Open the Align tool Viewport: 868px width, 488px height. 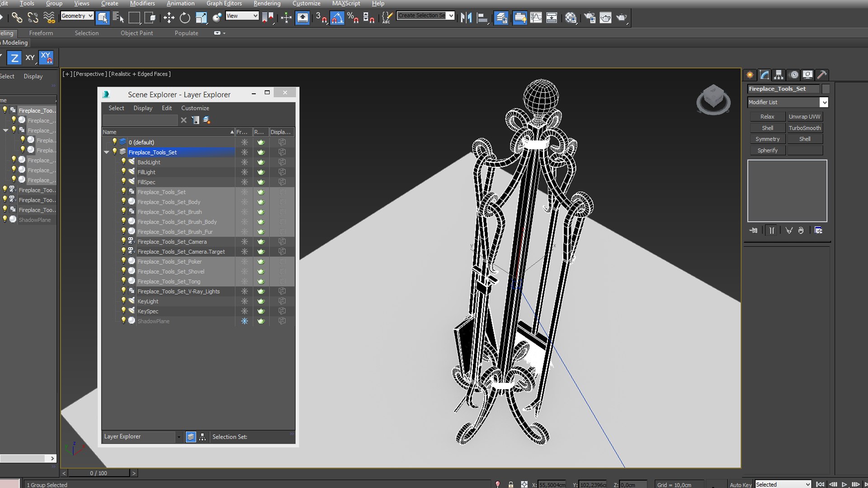tap(482, 18)
